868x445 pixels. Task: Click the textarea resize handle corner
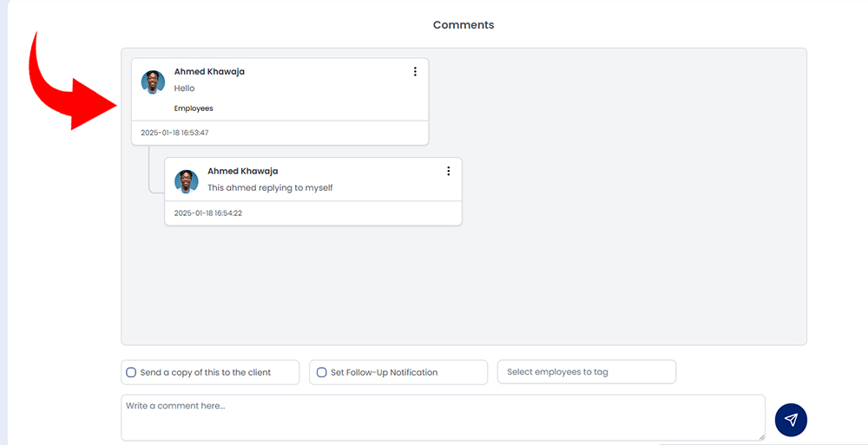click(762, 437)
